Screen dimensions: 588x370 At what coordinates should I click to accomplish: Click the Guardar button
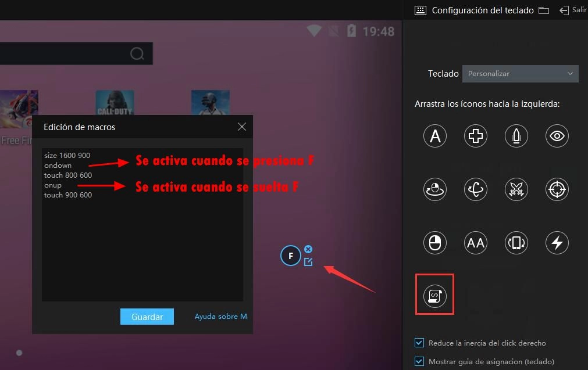pyautogui.click(x=147, y=317)
